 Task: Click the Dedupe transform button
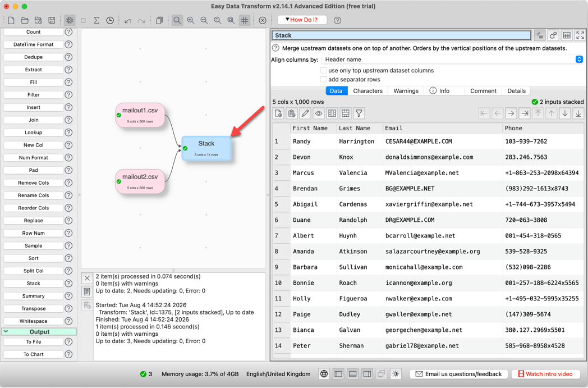tap(33, 57)
